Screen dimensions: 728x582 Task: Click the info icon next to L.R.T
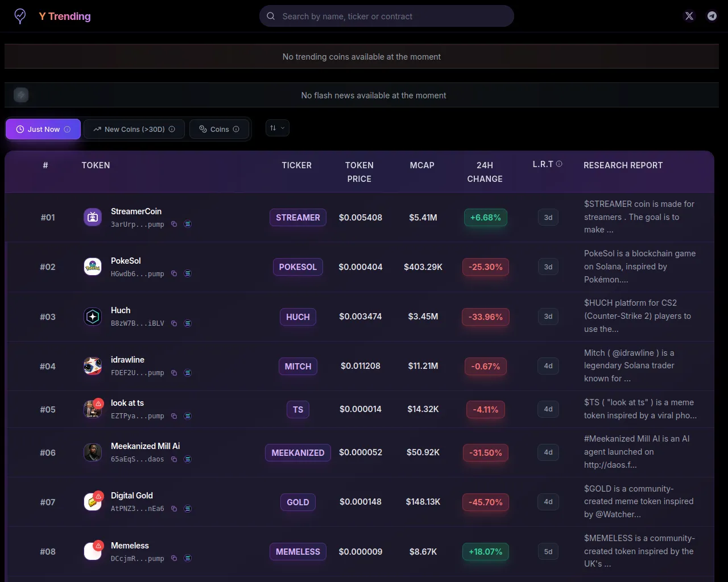pyautogui.click(x=559, y=164)
